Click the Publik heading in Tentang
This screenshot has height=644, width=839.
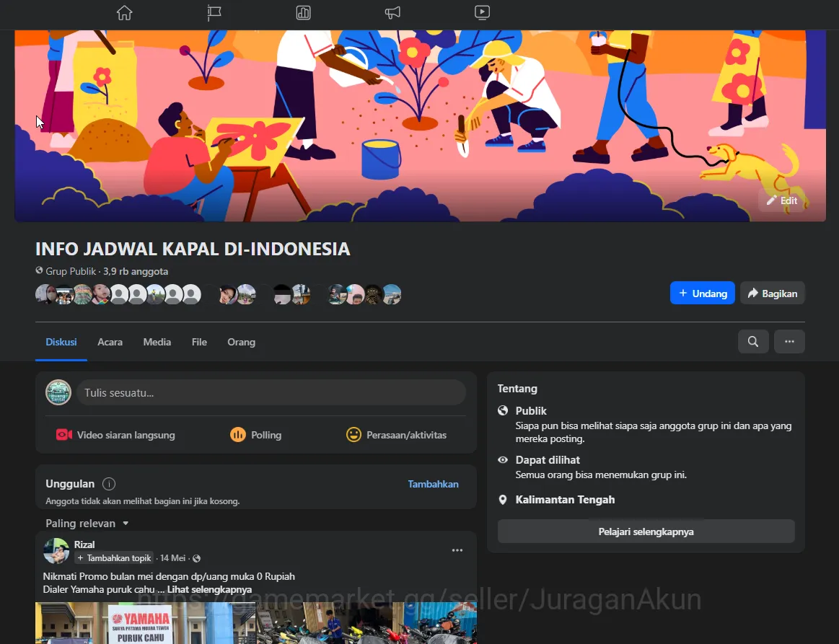click(531, 411)
